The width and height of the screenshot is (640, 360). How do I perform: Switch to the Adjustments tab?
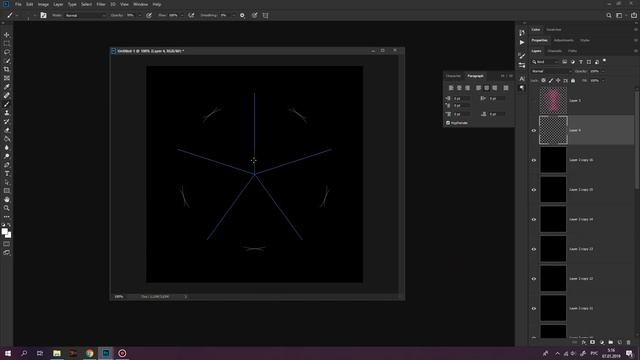(563, 40)
